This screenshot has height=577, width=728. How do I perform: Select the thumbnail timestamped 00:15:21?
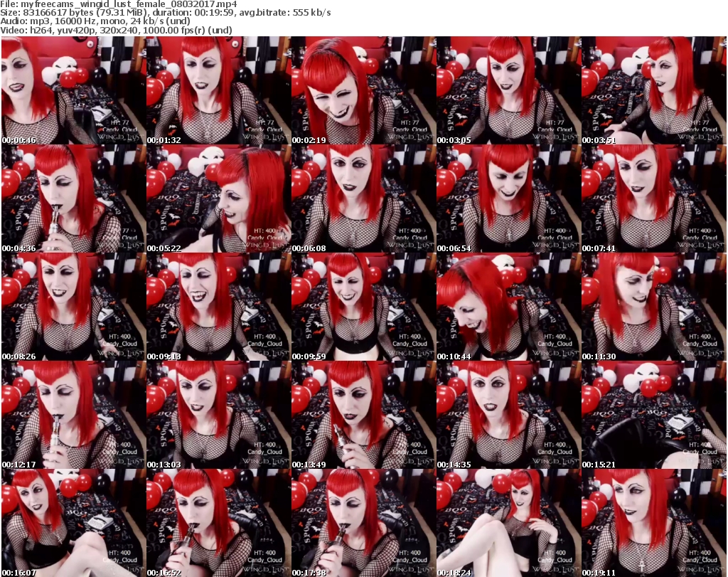(x=654, y=415)
